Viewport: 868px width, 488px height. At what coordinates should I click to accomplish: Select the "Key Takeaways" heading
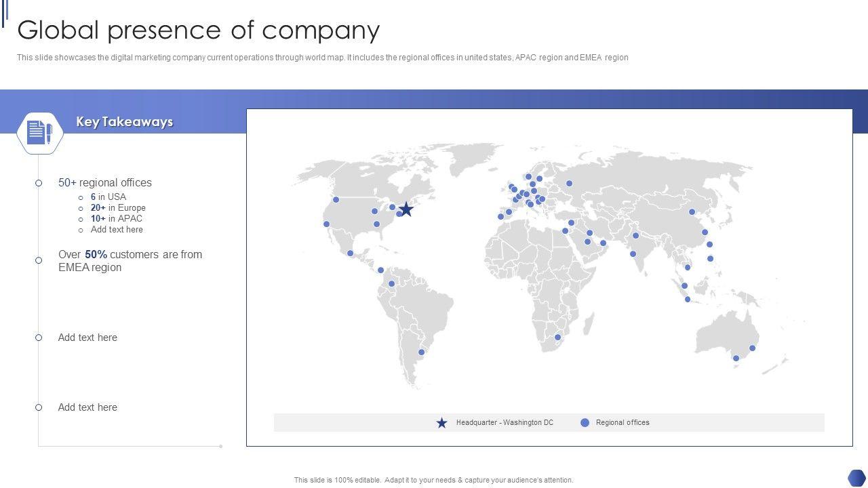tap(124, 122)
